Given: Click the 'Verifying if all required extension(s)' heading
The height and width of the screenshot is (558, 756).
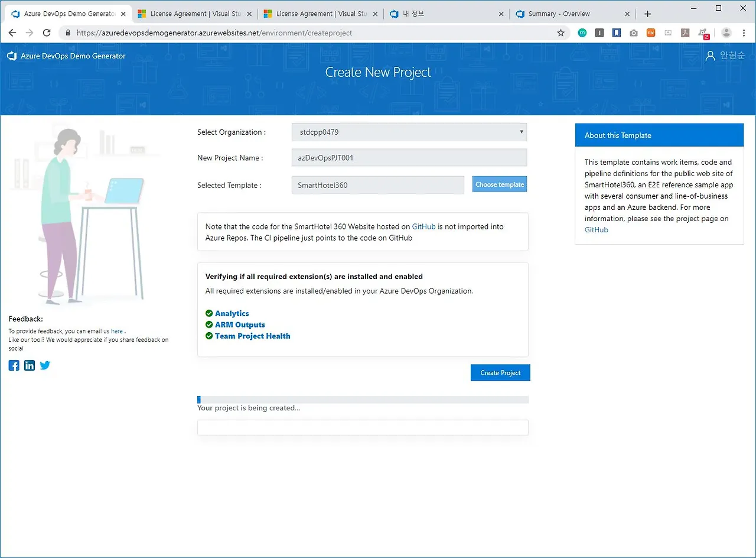Looking at the screenshot, I should click(314, 277).
